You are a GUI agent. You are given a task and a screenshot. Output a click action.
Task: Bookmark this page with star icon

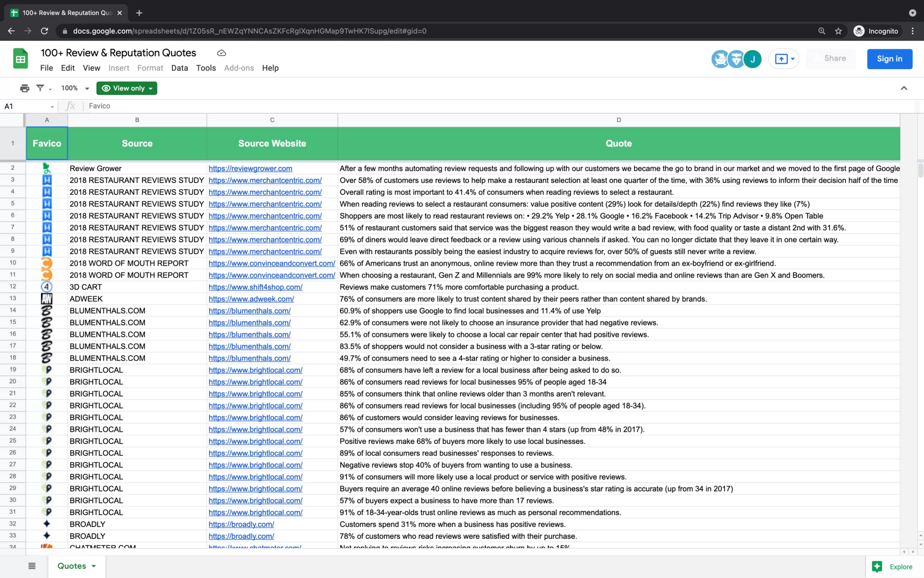838,31
